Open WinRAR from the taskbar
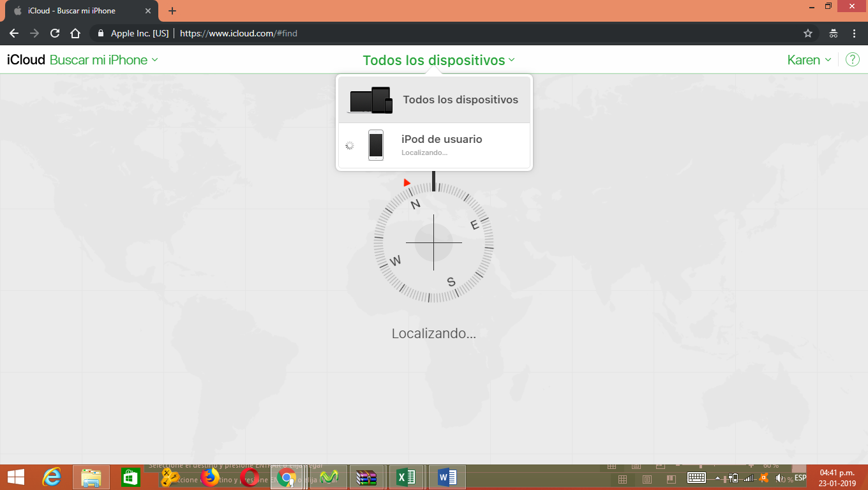 click(367, 477)
